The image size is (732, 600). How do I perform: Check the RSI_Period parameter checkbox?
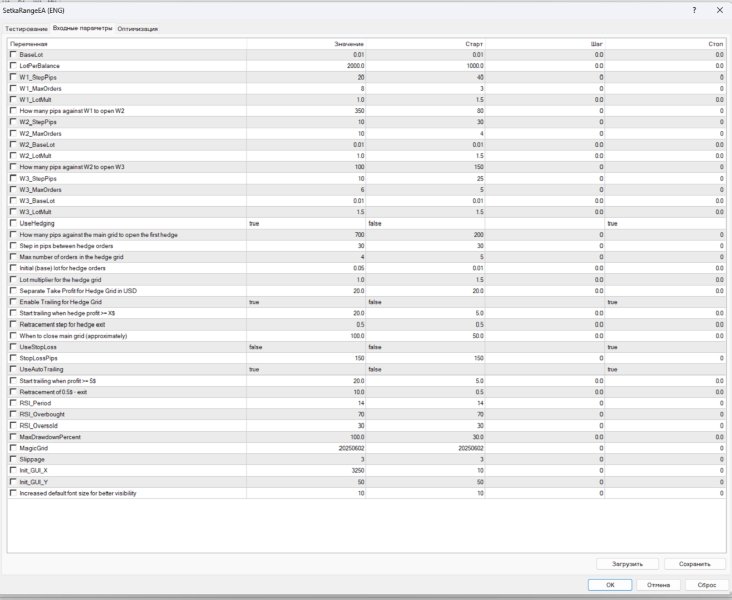click(13, 402)
